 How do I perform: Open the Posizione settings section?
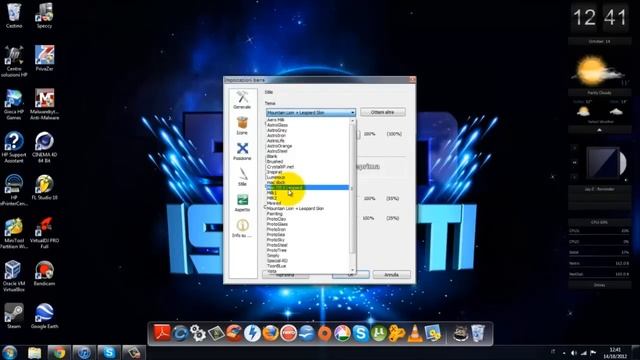242,151
